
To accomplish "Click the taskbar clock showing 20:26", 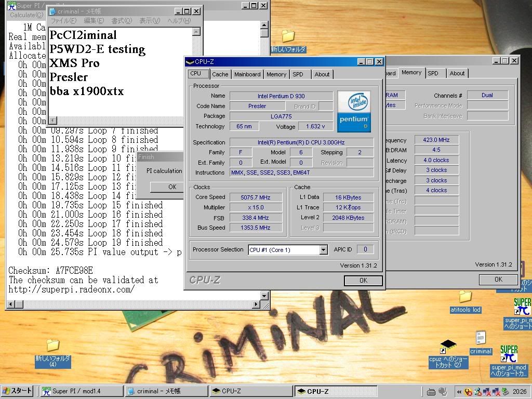I will tap(520, 392).
